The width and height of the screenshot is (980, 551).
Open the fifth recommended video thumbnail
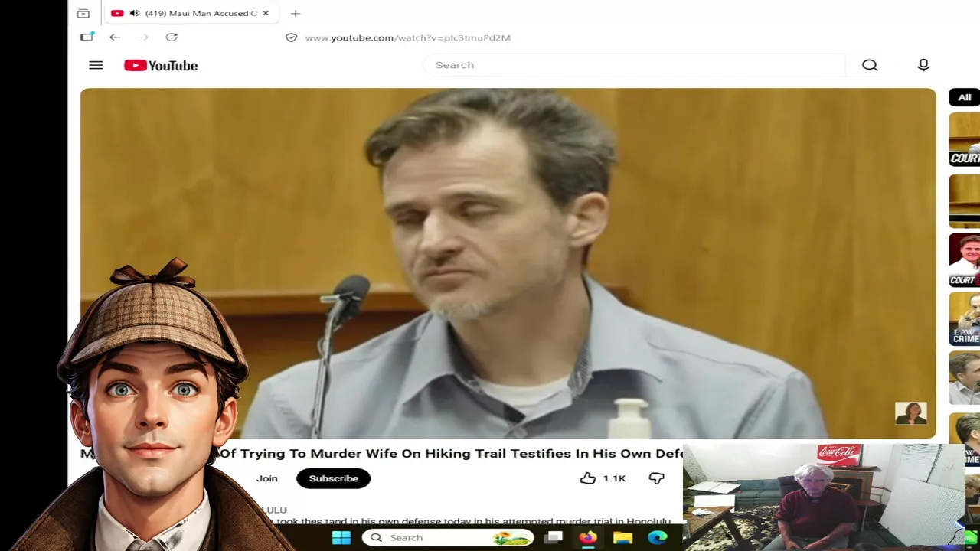[964, 377]
